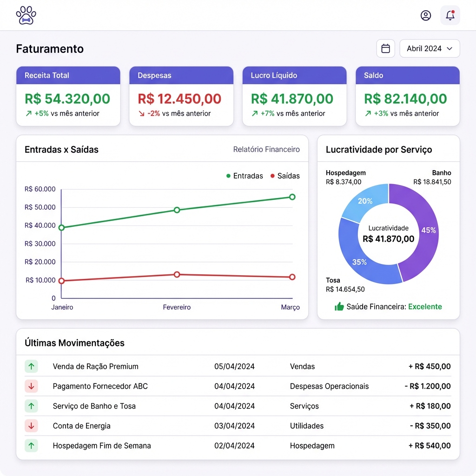Click the paw print app logo
The image size is (476, 476).
coord(26,15)
